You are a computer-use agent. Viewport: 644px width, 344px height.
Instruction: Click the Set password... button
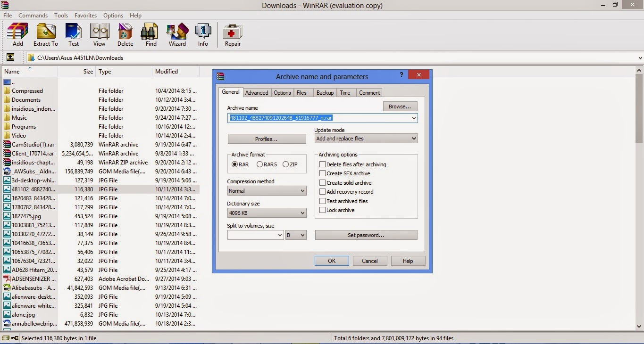click(366, 235)
